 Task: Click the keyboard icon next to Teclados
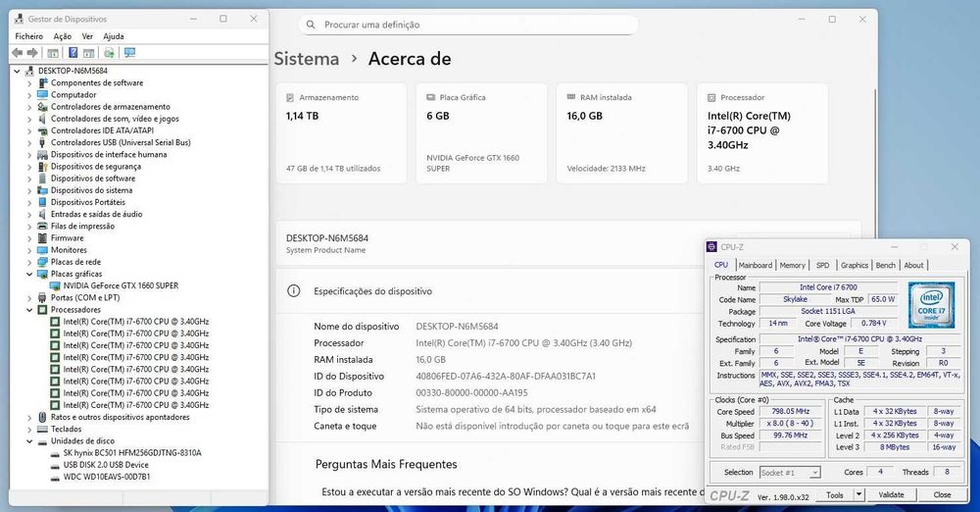(x=42, y=429)
